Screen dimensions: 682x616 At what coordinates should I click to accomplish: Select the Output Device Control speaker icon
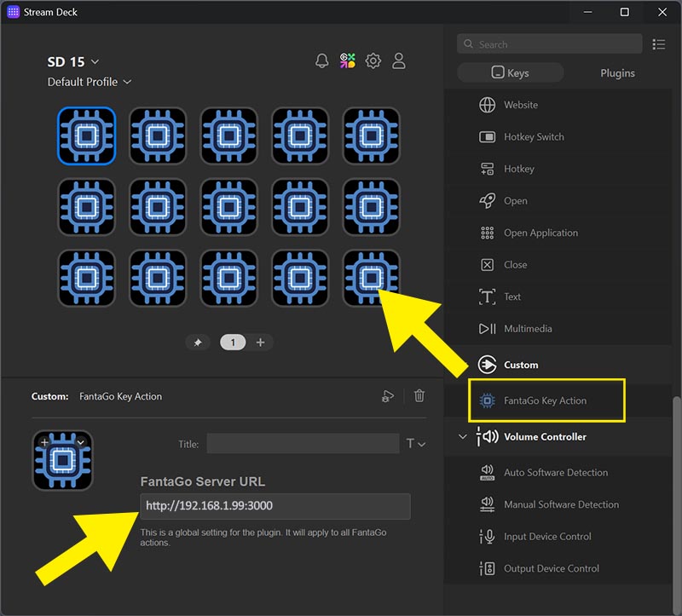(x=487, y=568)
